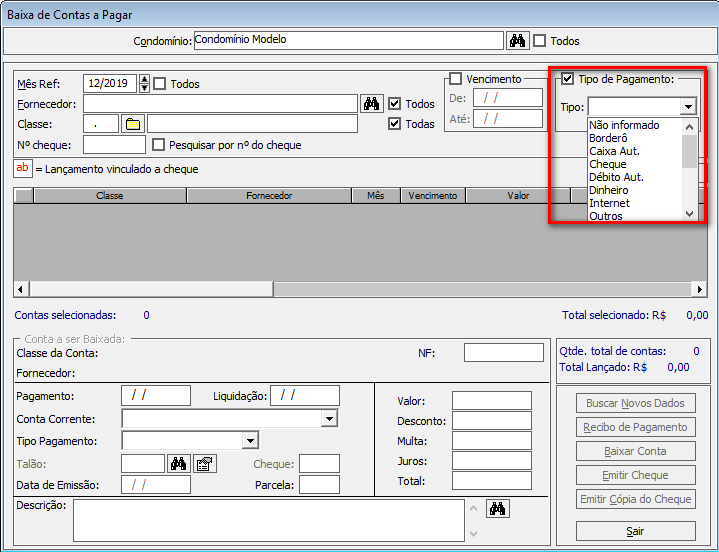Select 'Borderô' in Tipo list

(608, 138)
